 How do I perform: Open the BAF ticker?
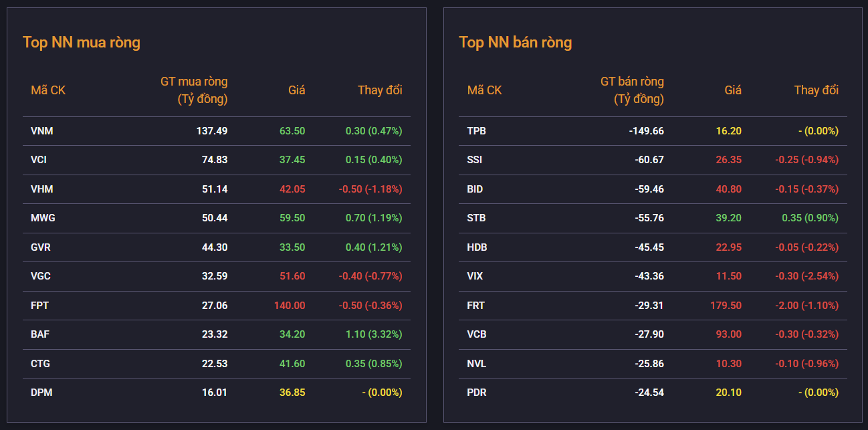[x=40, y=334]
